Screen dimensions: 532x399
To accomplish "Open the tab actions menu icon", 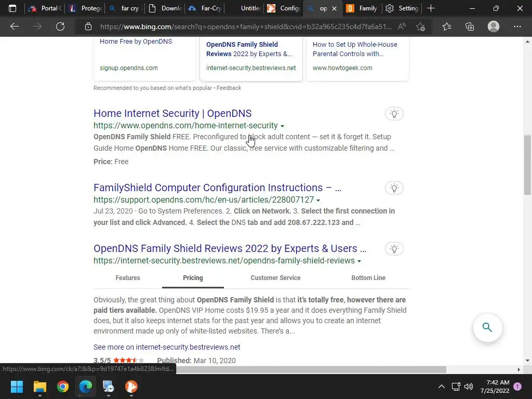I will click(12, 8).
